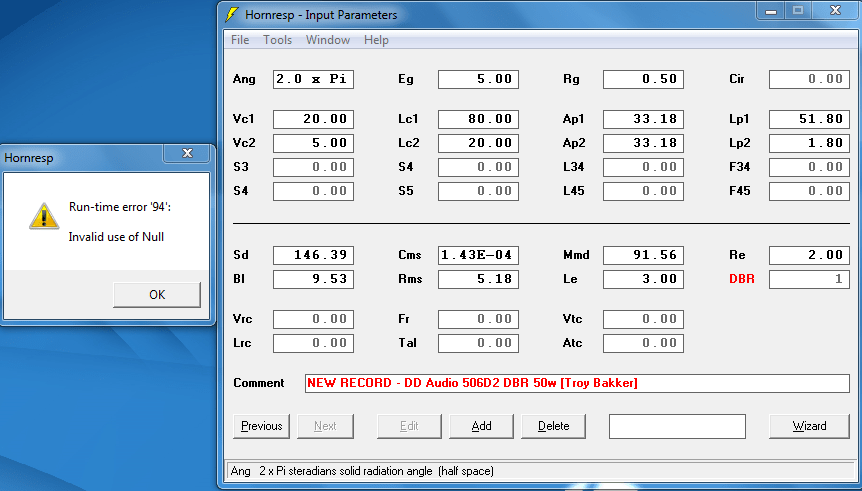Open the File menu
The width and height of the screenshot is (862, 491).
pos(240,40)
